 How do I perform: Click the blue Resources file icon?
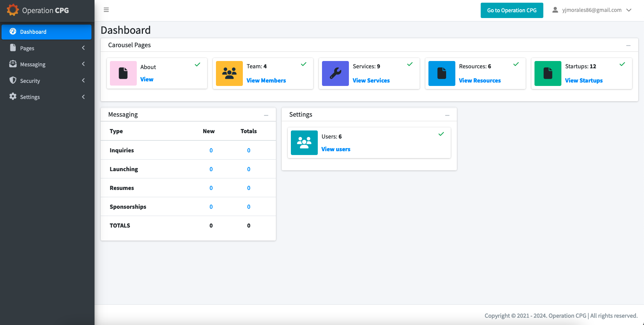(x=442, y=73)
